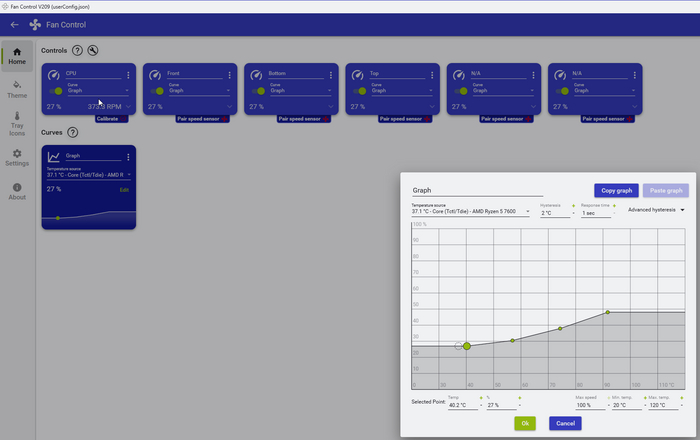Click the Hysteresis 2 °C value field
Screen dimensions: 700x440
[555, 213]
